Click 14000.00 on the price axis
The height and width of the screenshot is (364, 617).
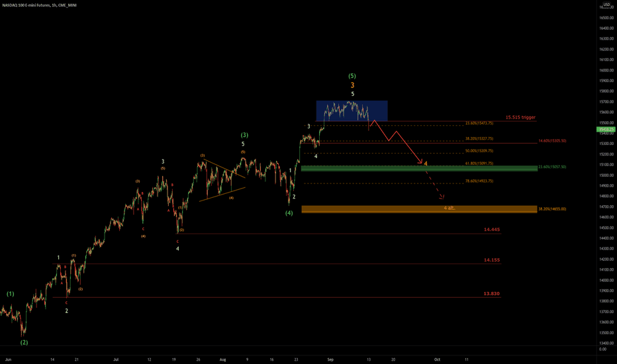tap(606, 281)
